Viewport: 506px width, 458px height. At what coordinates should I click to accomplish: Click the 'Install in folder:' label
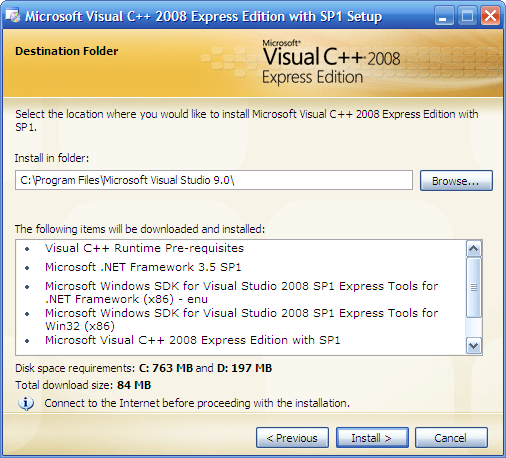(52, 158)
